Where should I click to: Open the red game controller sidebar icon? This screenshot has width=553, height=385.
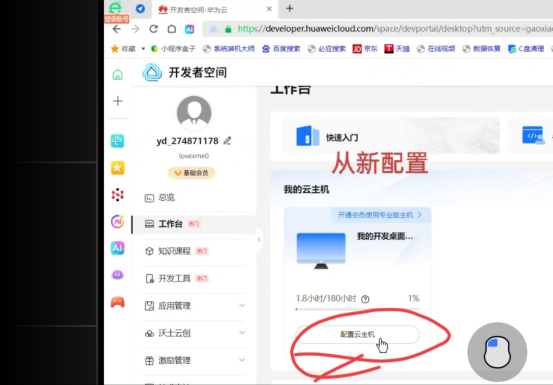[117, 302]
